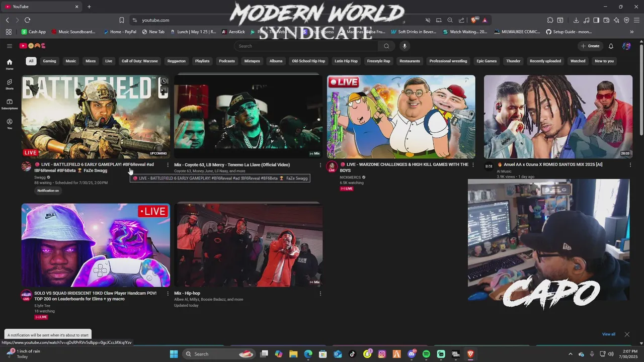Click Windows taskbar Search box
Image resolution: width=644 pixels, height=362 pixels.
219,354
